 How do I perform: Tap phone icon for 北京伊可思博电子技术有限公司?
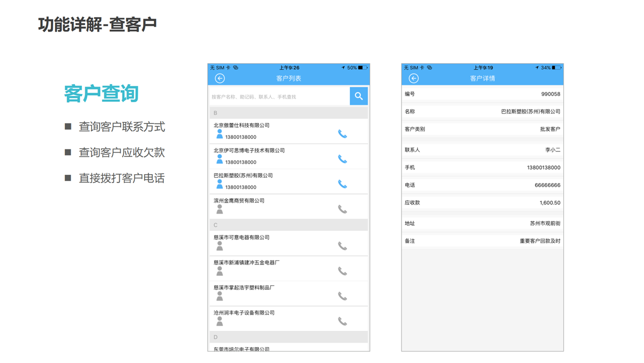[x=342, y=159]
